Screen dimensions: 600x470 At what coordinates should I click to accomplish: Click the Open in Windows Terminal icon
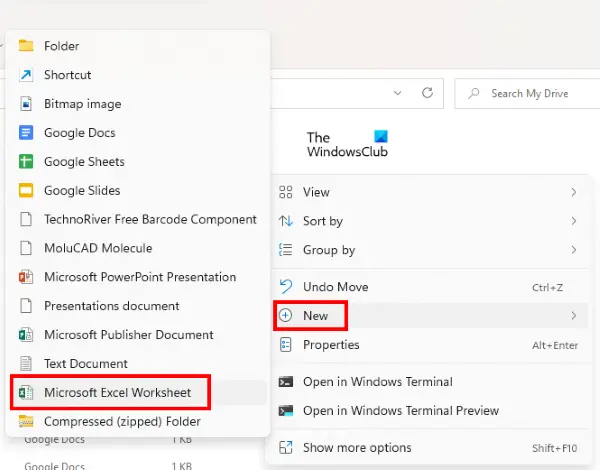click(285, 382)
